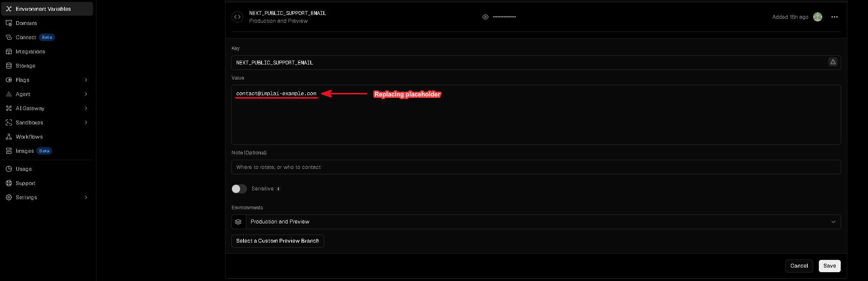This screenshot has width=868, height=281.
Task: Expand the AI Gateway submenu chevron
Action: tap(86, 108)
